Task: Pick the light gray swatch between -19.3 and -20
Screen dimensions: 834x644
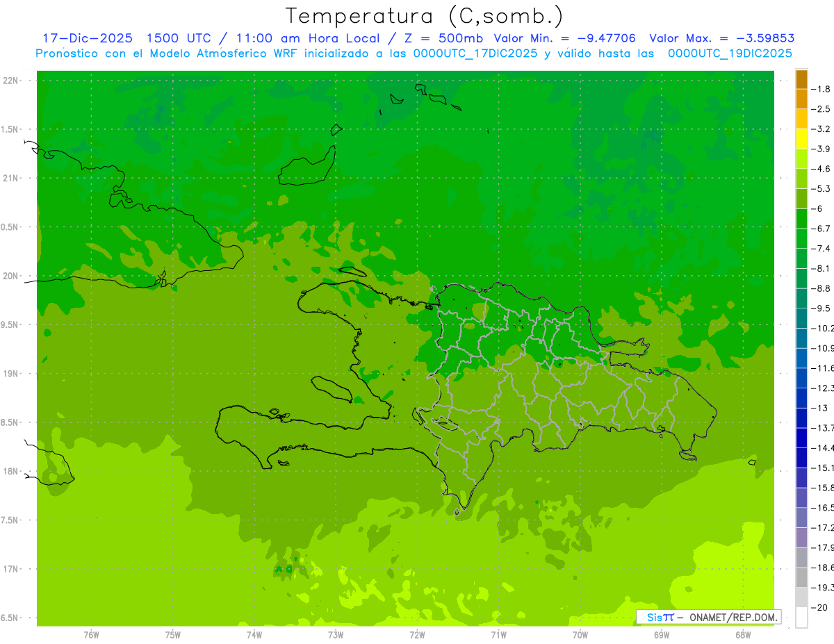Action: click(801, 597)
